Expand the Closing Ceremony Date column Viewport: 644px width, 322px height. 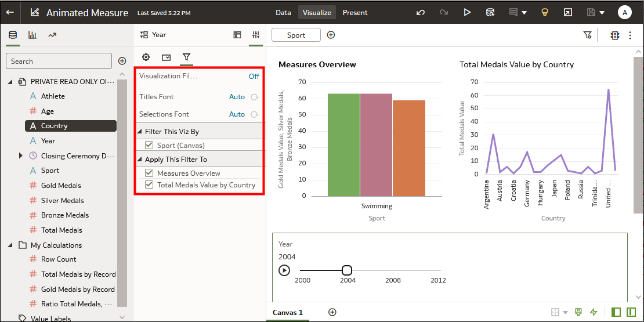pyautogui.click(x=20, y=155)
